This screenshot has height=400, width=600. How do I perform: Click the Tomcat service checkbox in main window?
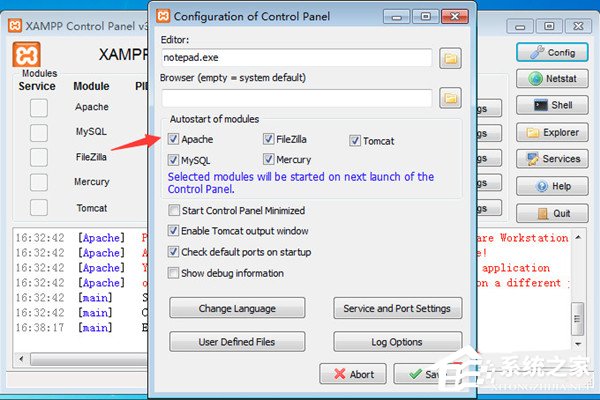pyautogui.click(x=39, y=208)
